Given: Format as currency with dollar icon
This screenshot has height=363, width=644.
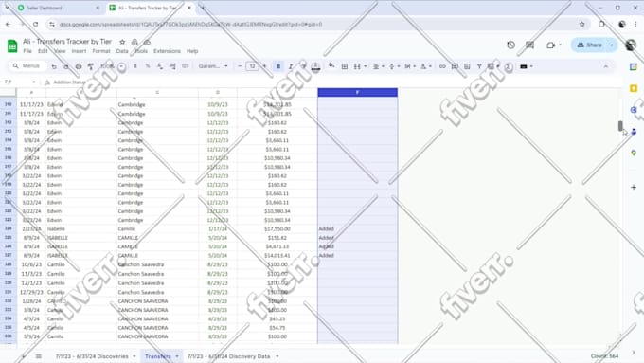Looking at the screenshot, I should point(135,66).
